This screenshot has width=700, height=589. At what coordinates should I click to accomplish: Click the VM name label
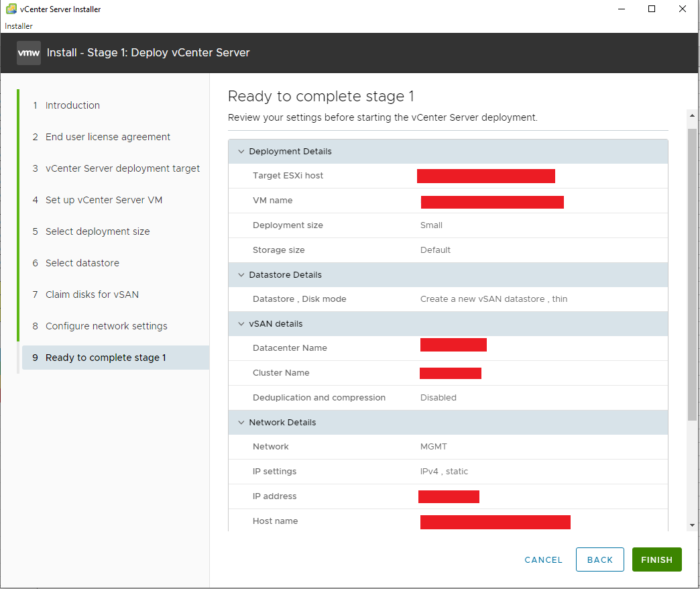click(x=273, y=201)
